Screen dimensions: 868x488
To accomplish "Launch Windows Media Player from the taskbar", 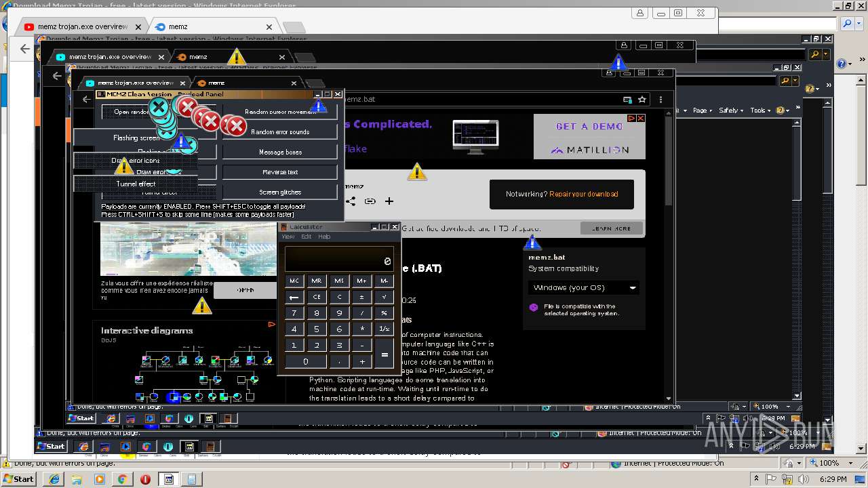I will (100, 479).
